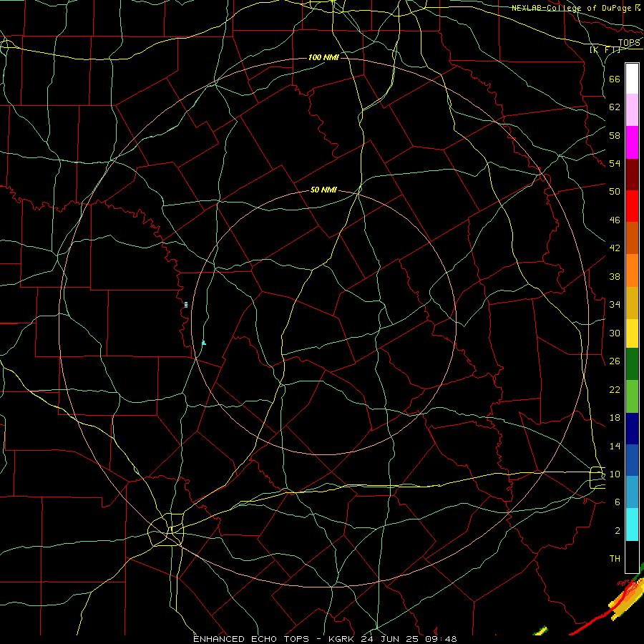Click the legend value '14'

point(615,446)
